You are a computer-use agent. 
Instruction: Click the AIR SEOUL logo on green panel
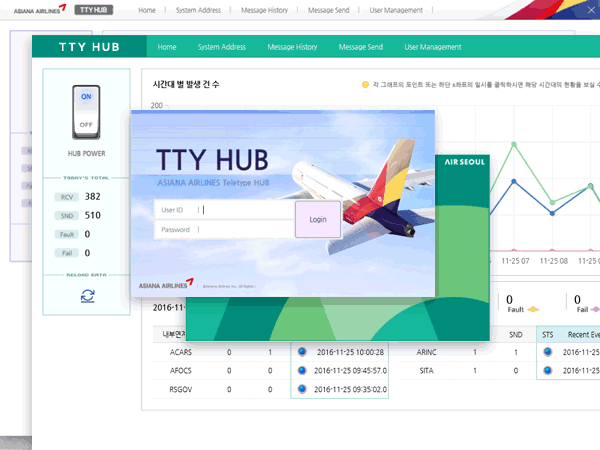(465, 162)
